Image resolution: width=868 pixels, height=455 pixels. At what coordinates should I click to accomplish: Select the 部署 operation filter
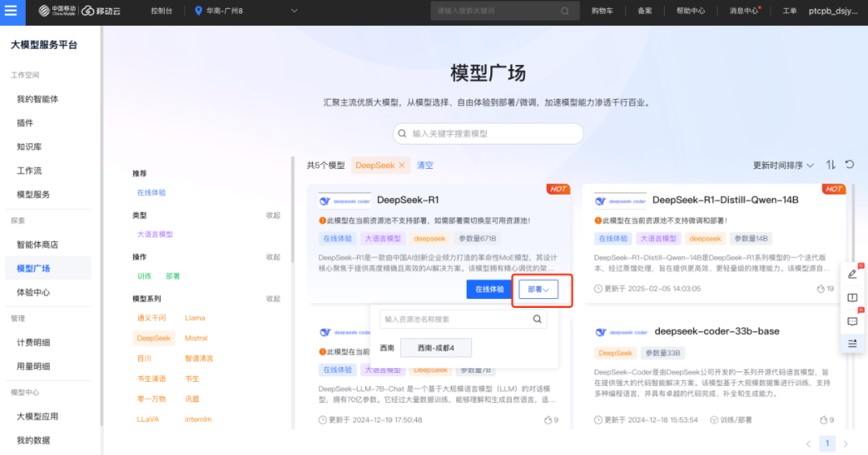(173, 277)
